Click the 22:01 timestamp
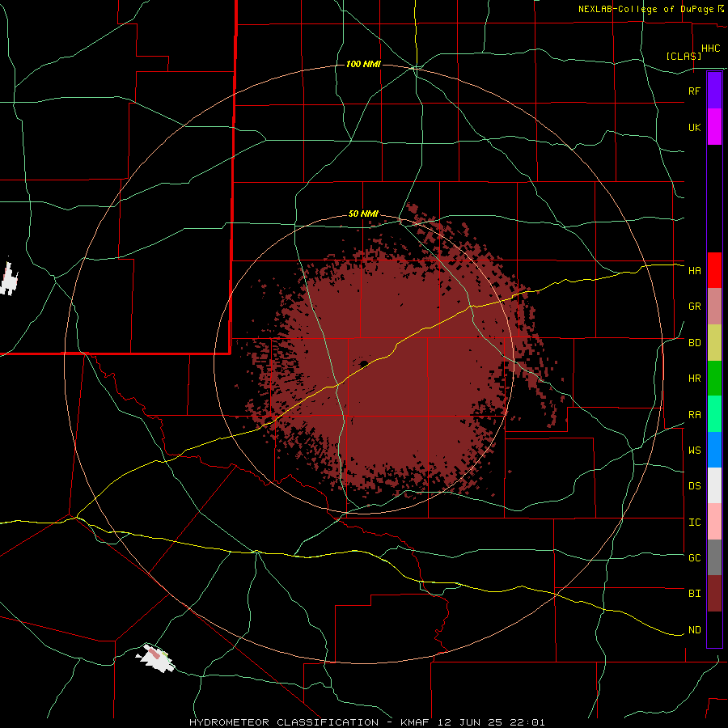The height and width of the screenshot is (728, 728). click(x=529, y=722)
